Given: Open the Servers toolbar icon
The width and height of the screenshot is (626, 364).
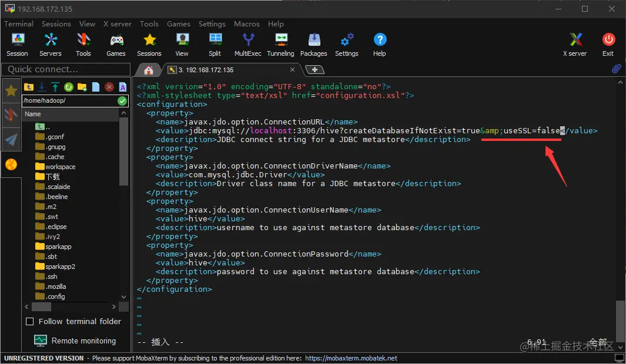Looking at the screenshot, I should 51,45.
